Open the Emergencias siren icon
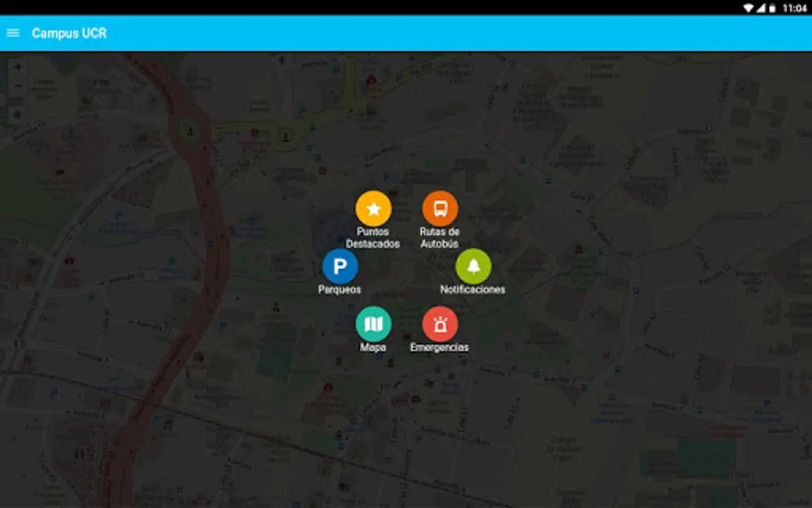 pyautogui.click(x=440, y=324)
